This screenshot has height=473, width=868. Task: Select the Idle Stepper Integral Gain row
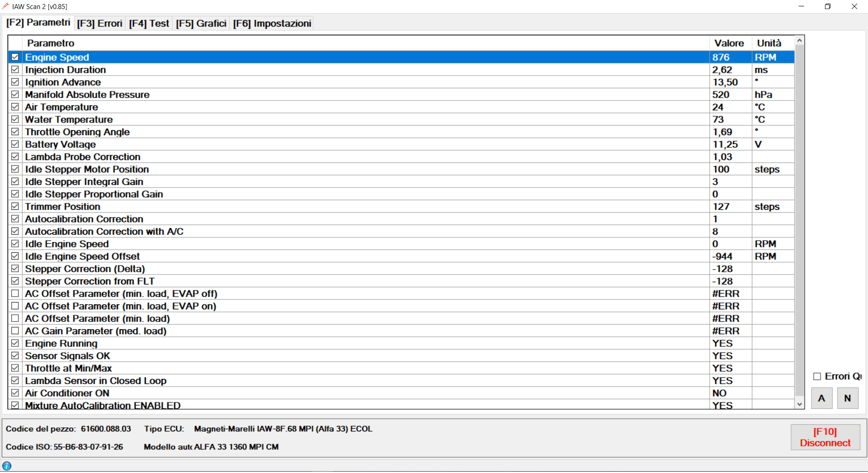point(401,182)
